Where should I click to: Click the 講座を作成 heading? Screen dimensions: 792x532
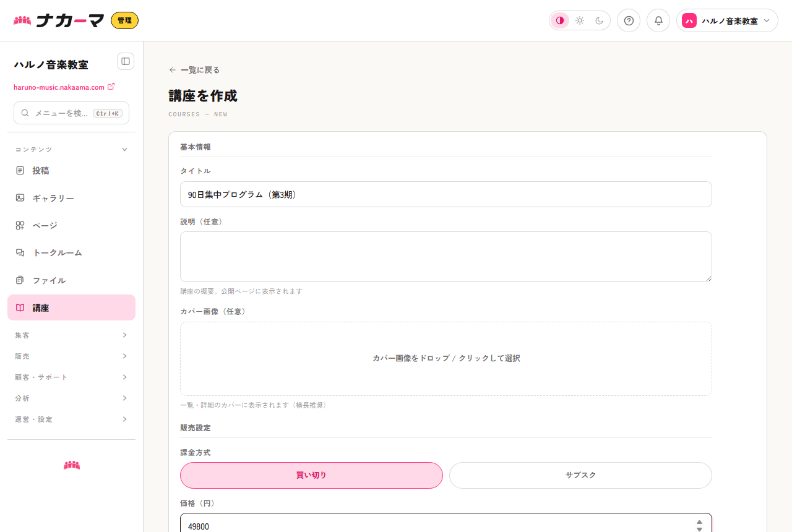(203, 96)
